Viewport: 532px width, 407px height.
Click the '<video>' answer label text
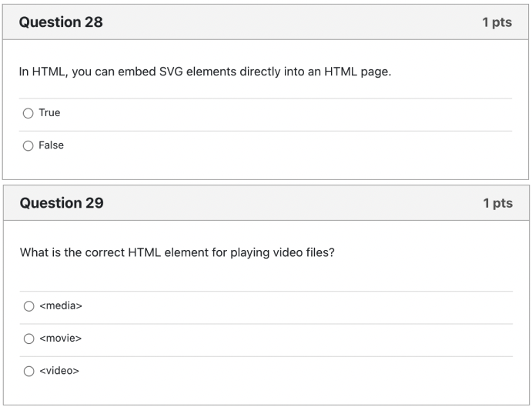coord(59,371)
